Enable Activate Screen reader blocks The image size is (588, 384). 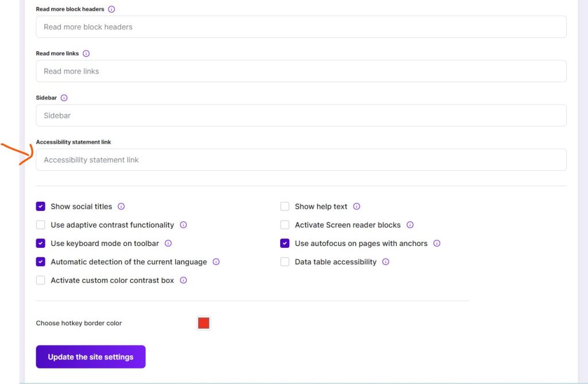285,225
